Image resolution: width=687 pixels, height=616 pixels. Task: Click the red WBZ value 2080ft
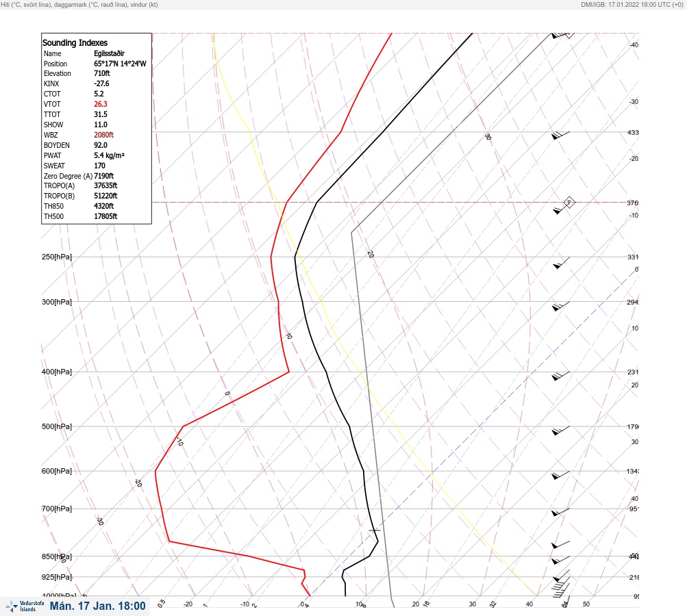104,135
